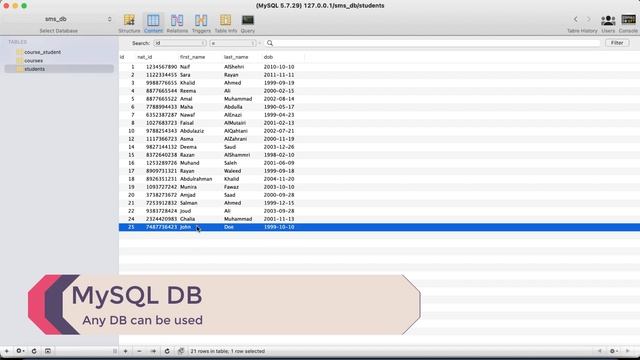640x360 pixels.
Task: Toggle the table information pane icon
Action: [x=48, y=351]
